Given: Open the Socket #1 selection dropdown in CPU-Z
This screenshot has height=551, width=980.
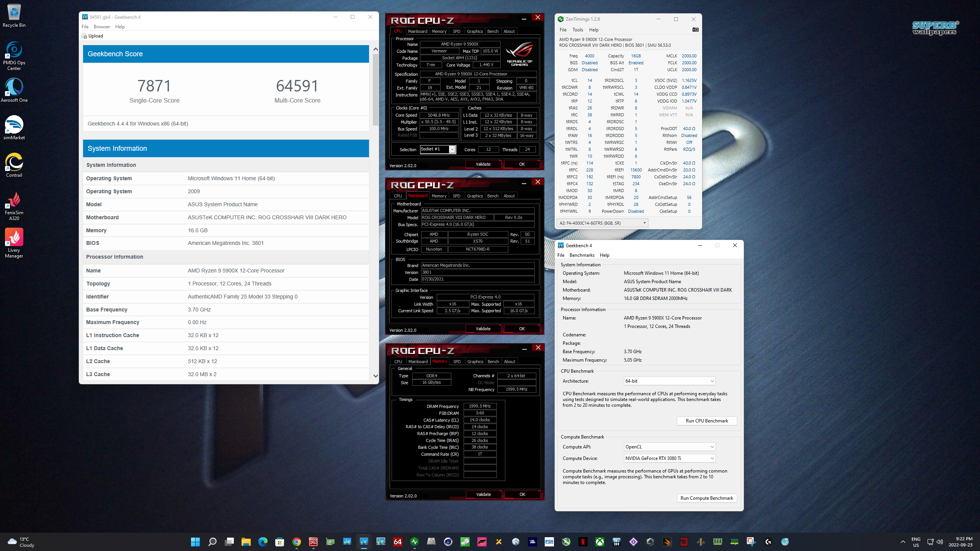Looking at the screenshot, I should 438,149.
